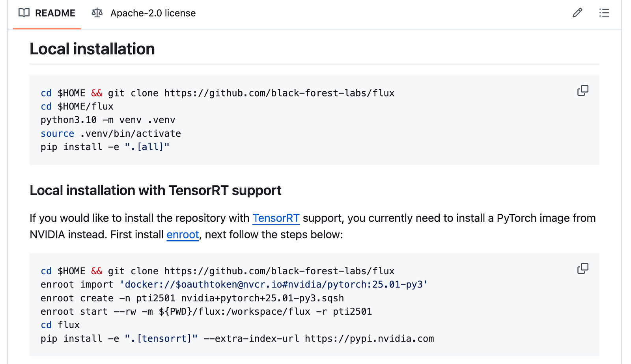Click the docker pytorch import line
The width and height of the screenshot is (631, 364).
click(x=235, y=284)
